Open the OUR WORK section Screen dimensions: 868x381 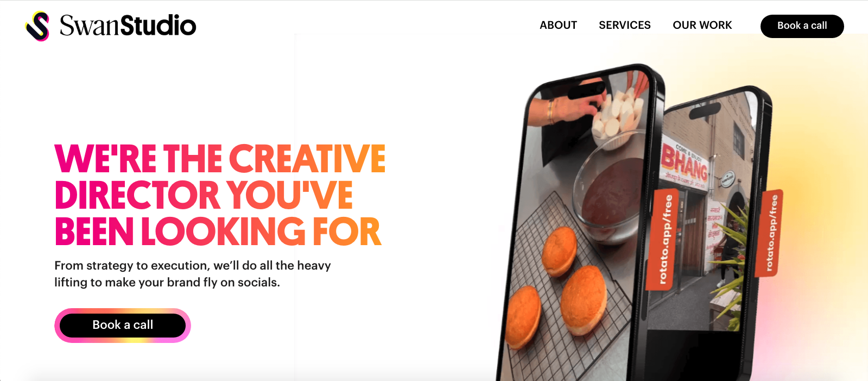pyautogui.click(x=702, y=25)
